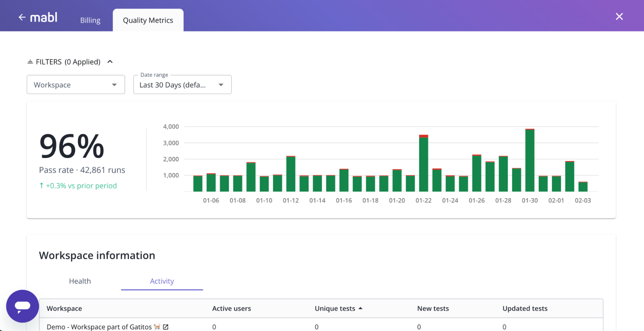This screenshot has width=644, height=331.
Task: Click the mabl logo in the header
Action: tap(43, 17)
